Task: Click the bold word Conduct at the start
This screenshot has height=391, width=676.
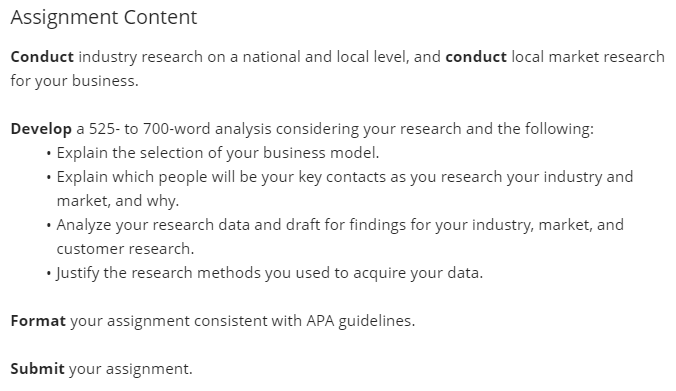Action: click(x=42, y=57)
